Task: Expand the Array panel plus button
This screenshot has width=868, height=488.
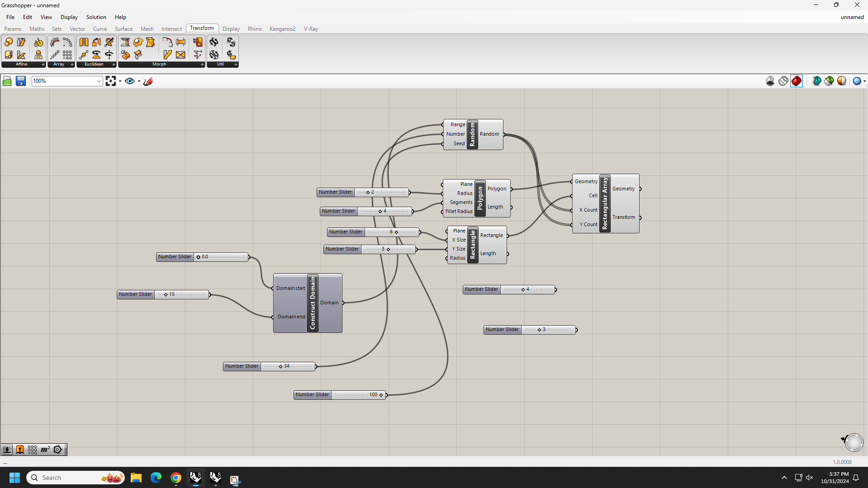Action: 72,65
